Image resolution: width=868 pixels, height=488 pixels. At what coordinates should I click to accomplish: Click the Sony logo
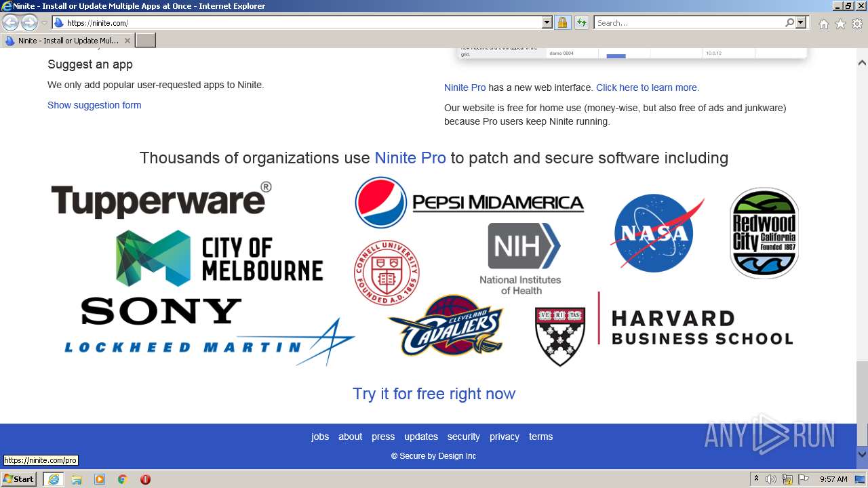pyautogui.click(x=161, y=312)
